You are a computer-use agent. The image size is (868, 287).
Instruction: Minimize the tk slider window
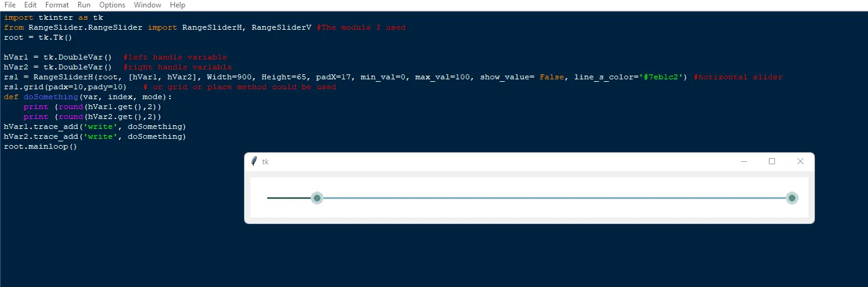pos(744,161)
